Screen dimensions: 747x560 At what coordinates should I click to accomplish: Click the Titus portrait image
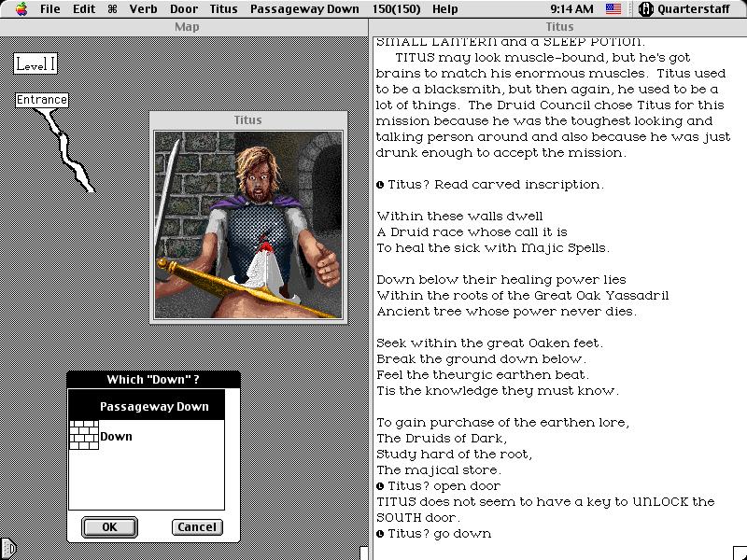pos(248,225)
